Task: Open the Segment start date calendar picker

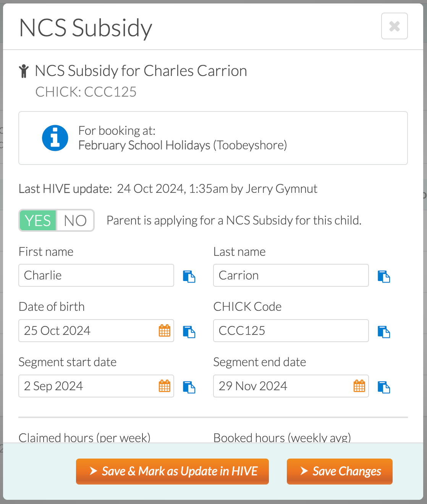Action: coord(165,386)
